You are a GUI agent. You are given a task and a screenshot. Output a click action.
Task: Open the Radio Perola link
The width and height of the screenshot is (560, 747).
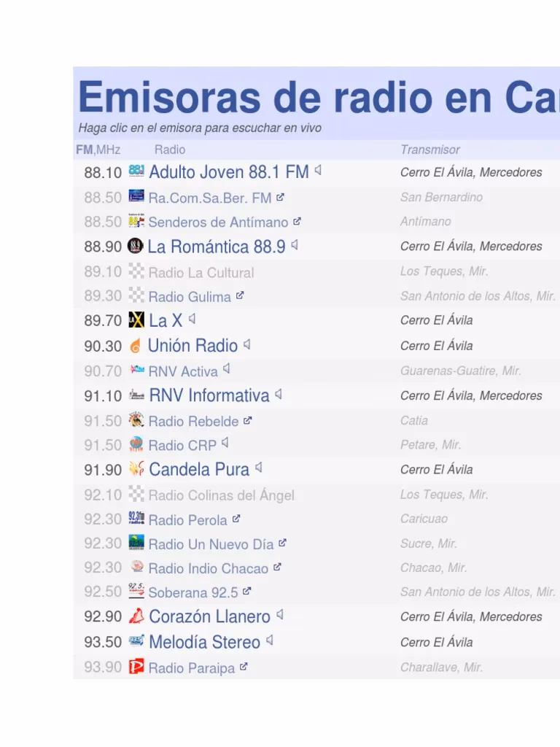click(x=187, y=519)
